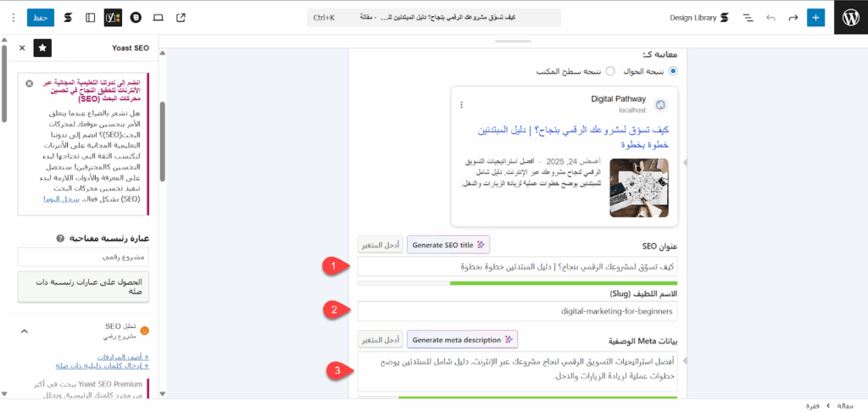Click the WordPress logo

[850, 17]
